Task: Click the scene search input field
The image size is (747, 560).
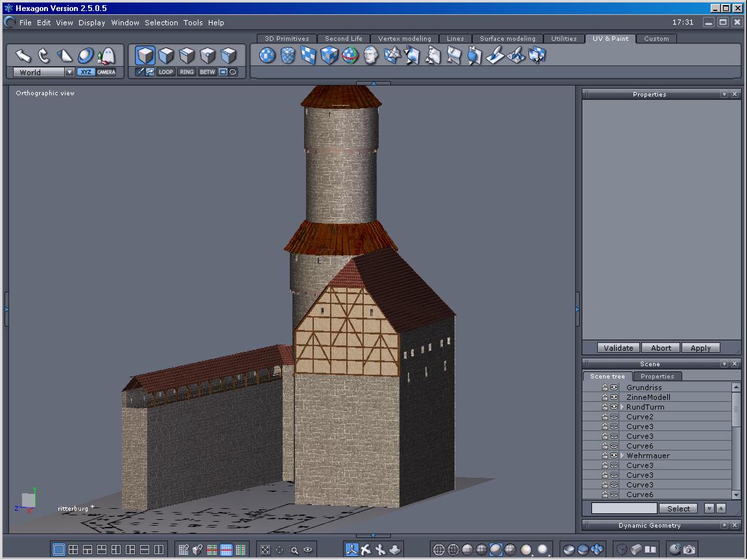Action: point(624,509)
